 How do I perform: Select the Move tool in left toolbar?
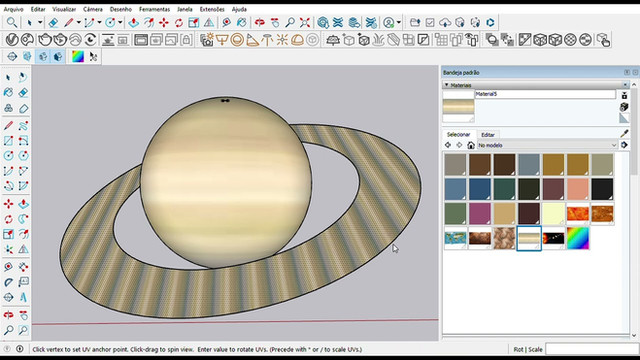point(8,204)
